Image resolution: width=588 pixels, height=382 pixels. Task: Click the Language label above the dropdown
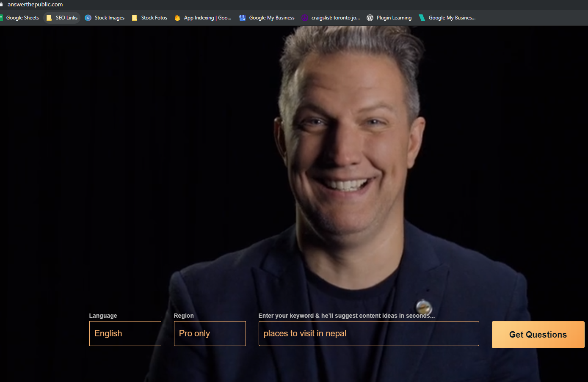[x=103, y=316]
